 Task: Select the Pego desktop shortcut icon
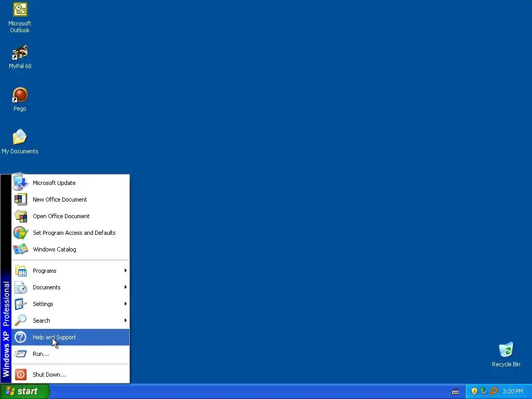click(x=20, y=99)
